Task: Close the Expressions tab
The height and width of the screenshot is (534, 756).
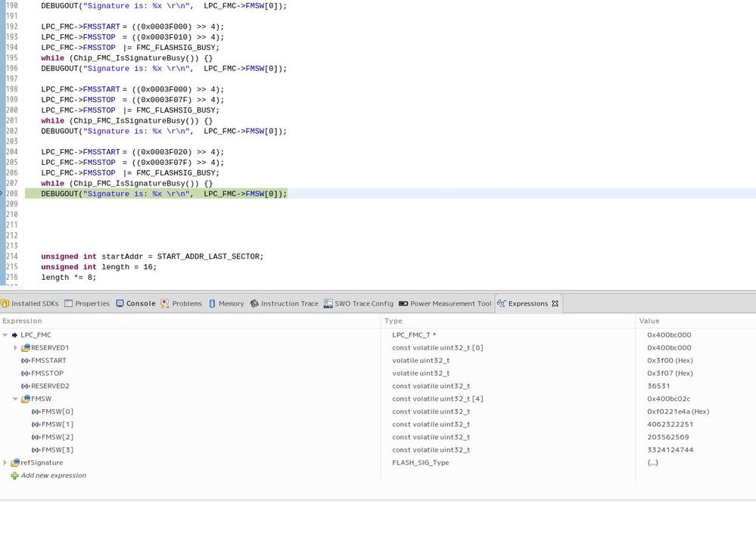Action: pyautogui.click(x=555, y=303)
